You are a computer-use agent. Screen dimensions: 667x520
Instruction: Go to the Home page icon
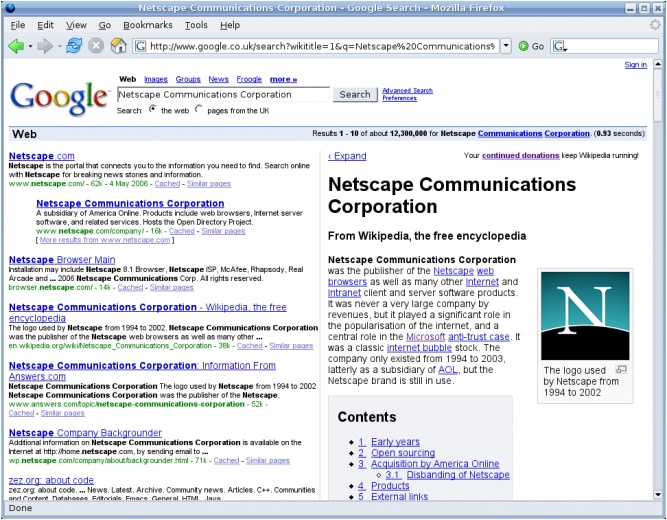click(x=118, y=46)
